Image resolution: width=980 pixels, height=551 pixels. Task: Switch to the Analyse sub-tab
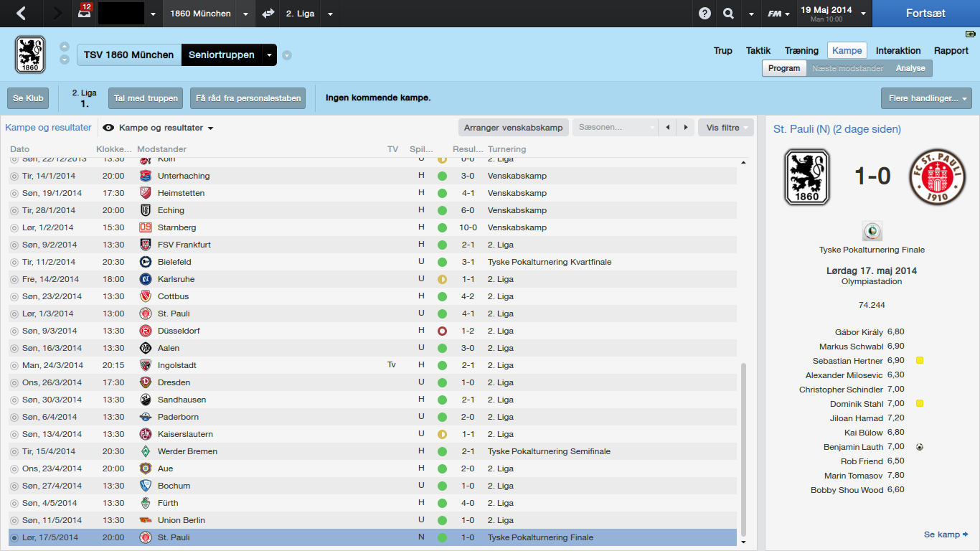point(910,68)
